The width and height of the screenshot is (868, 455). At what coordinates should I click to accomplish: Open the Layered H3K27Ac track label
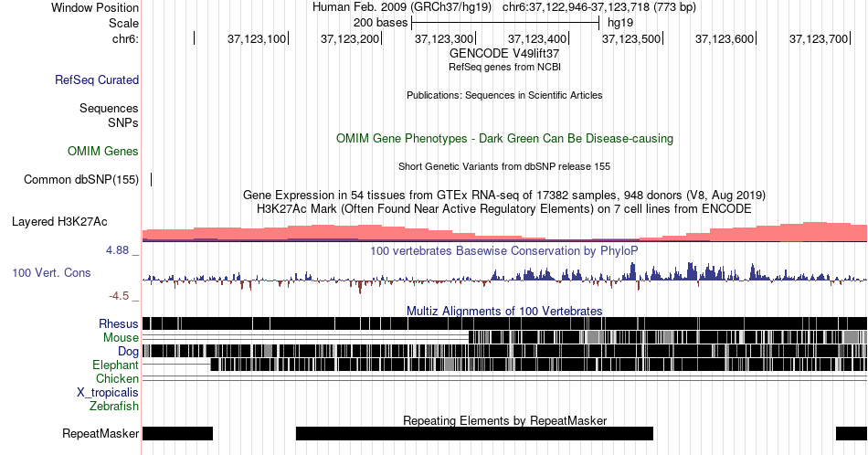[59, 221]
